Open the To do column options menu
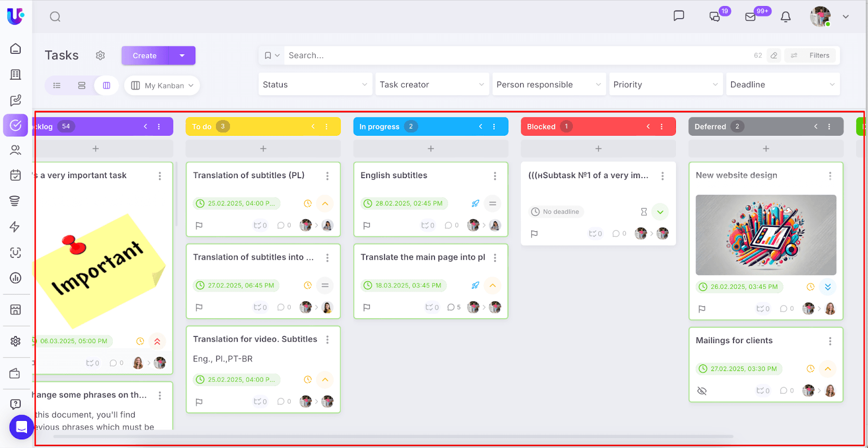This screenshot has height=448, width=868. [x=327, y=127]
